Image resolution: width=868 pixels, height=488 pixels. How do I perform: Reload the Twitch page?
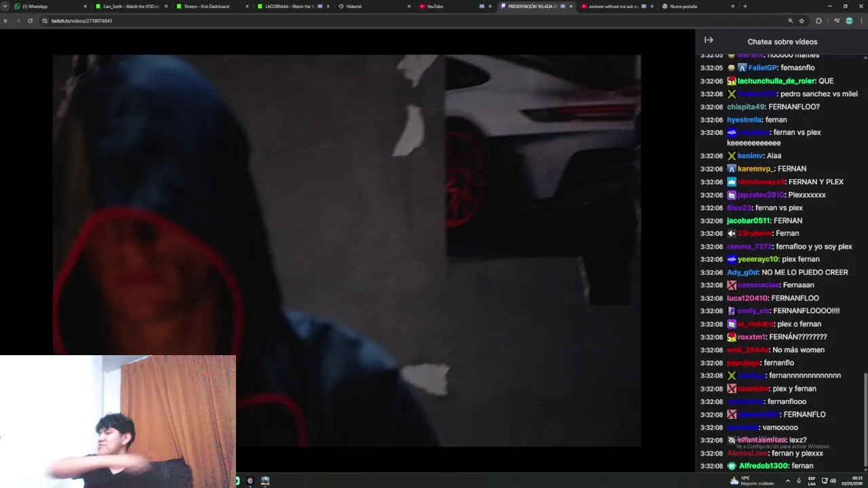pos(30,21)
